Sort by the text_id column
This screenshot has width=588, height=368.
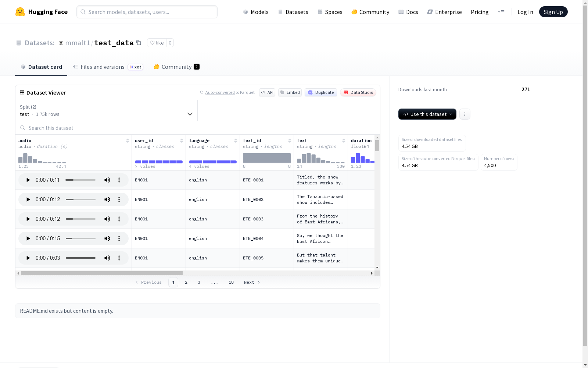pos(290,141)
